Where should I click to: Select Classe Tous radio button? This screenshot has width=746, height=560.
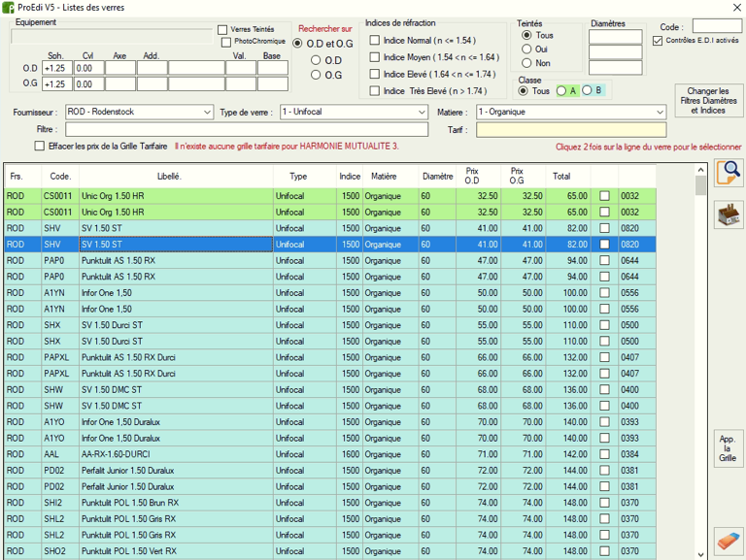coord(523,91)
